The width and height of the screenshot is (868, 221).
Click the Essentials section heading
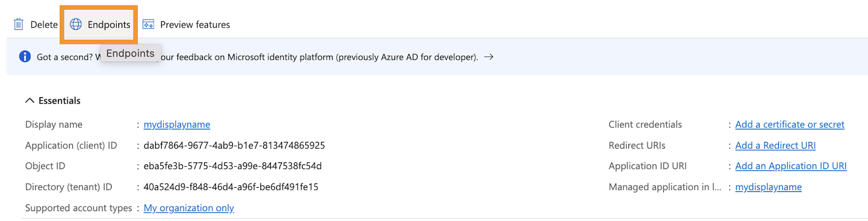pos(60,100)
